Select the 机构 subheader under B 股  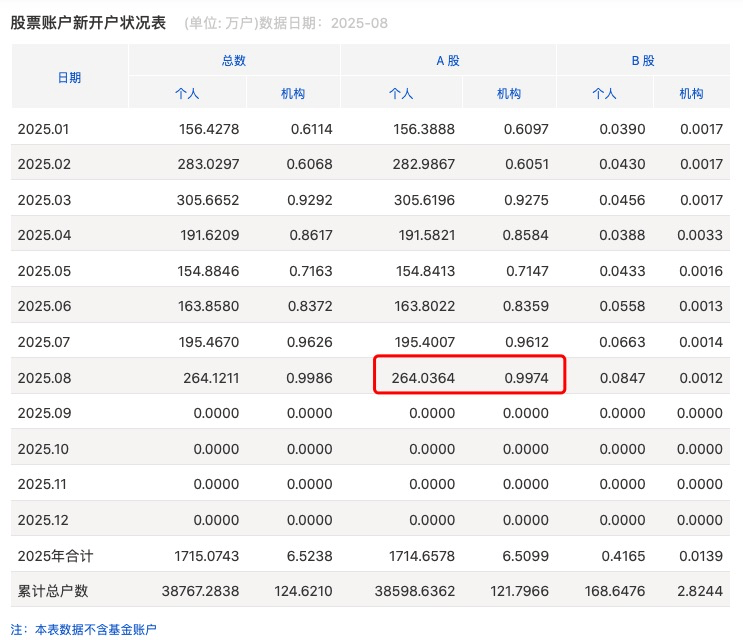[691, 93]
